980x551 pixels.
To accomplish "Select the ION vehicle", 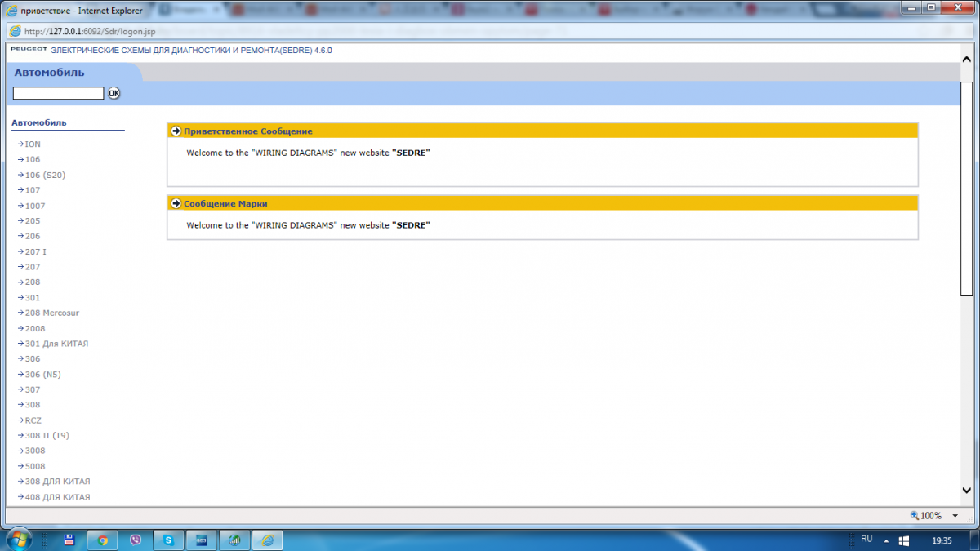I will (33, 144).
